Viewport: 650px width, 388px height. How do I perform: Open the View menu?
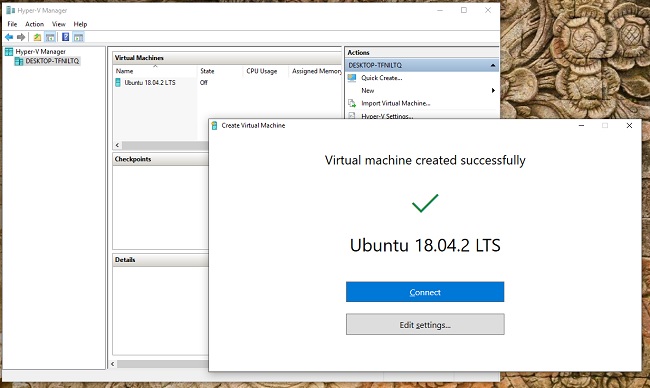(58, 24)
